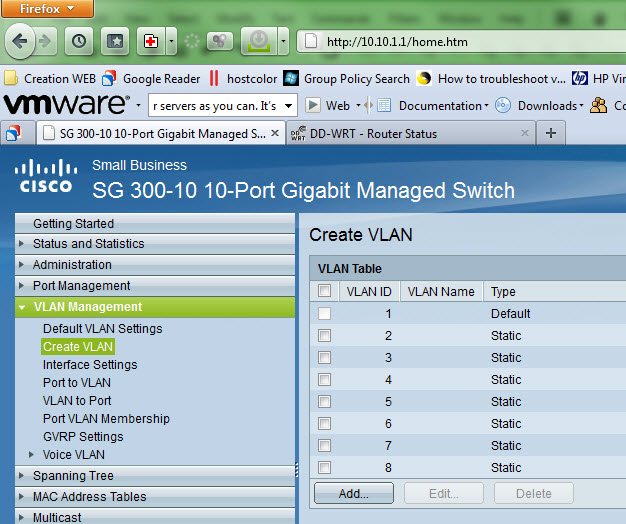Click the VMware logo in toolbar
This screenshot has width=626, height=524.
pyautogui.click(x=67, y=104)
